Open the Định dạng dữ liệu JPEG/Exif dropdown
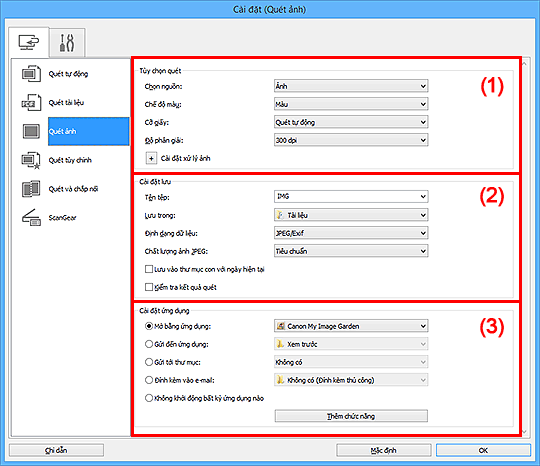 click(351, 233)
